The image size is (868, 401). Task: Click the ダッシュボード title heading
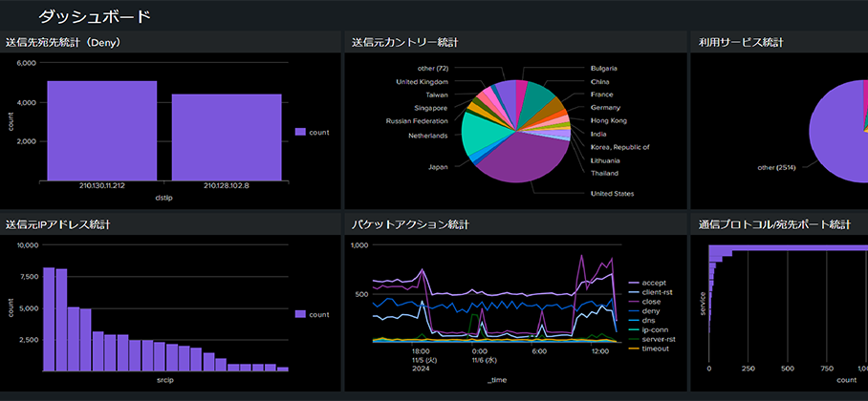[x=94, y=16]
